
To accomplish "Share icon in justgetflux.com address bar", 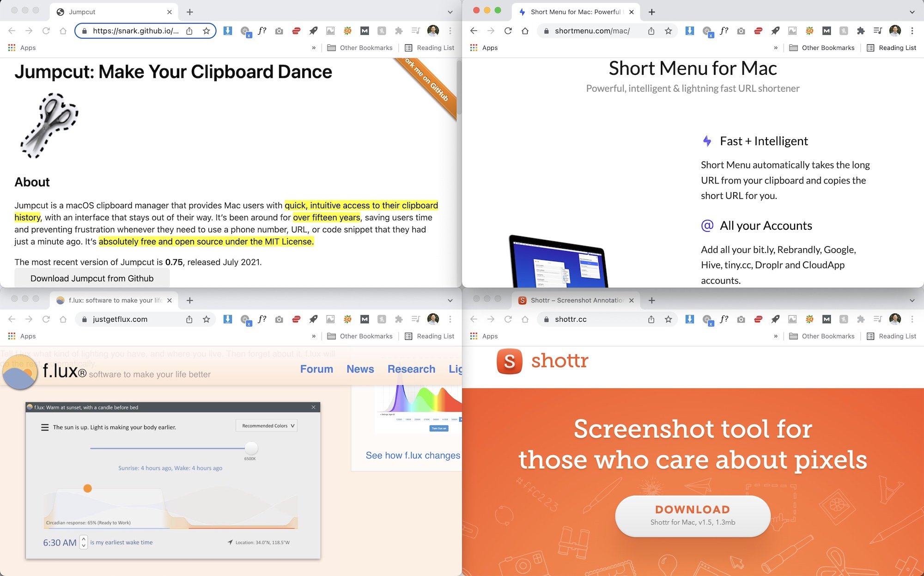I will 189,319.
